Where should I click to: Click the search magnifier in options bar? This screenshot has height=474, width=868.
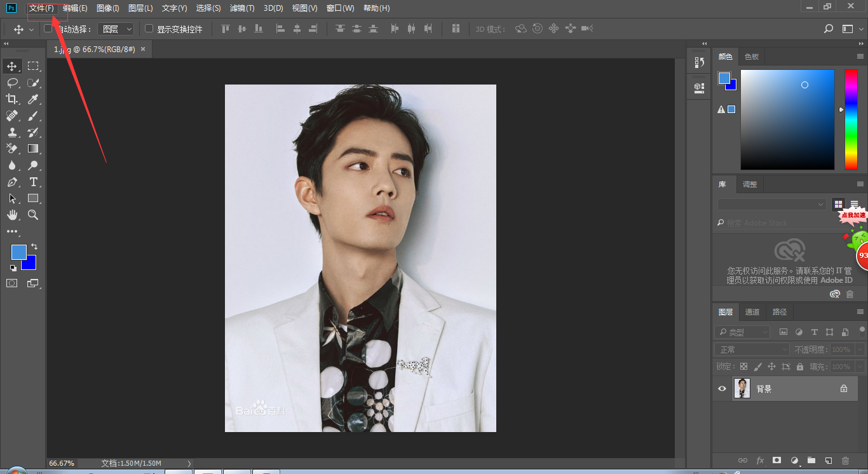(829, 29)
